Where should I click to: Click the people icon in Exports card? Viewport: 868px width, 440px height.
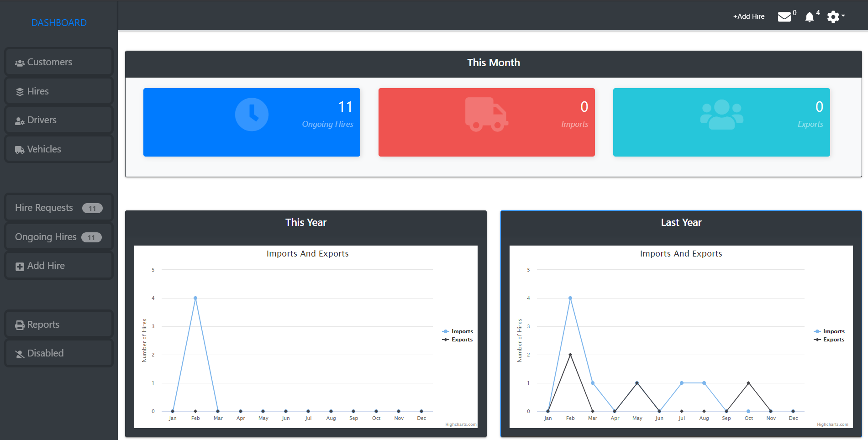coord(721,115)
